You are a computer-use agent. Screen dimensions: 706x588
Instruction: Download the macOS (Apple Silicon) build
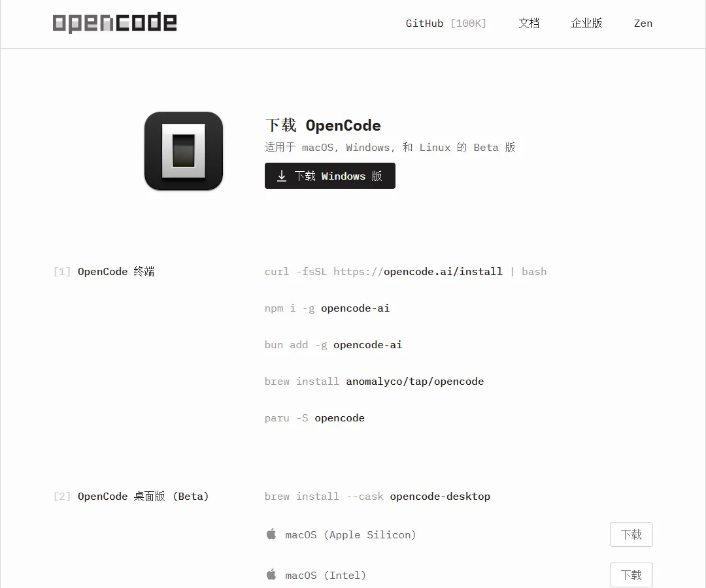(631, 534)
